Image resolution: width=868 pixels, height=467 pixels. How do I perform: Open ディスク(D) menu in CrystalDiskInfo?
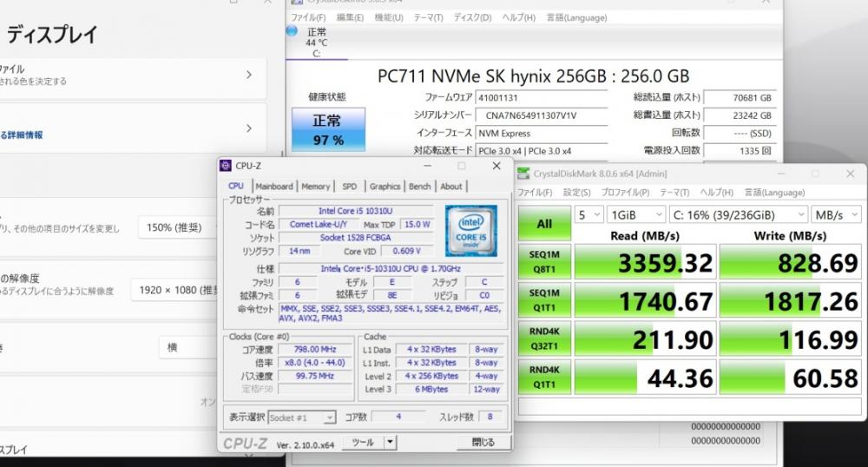[473, 17]
